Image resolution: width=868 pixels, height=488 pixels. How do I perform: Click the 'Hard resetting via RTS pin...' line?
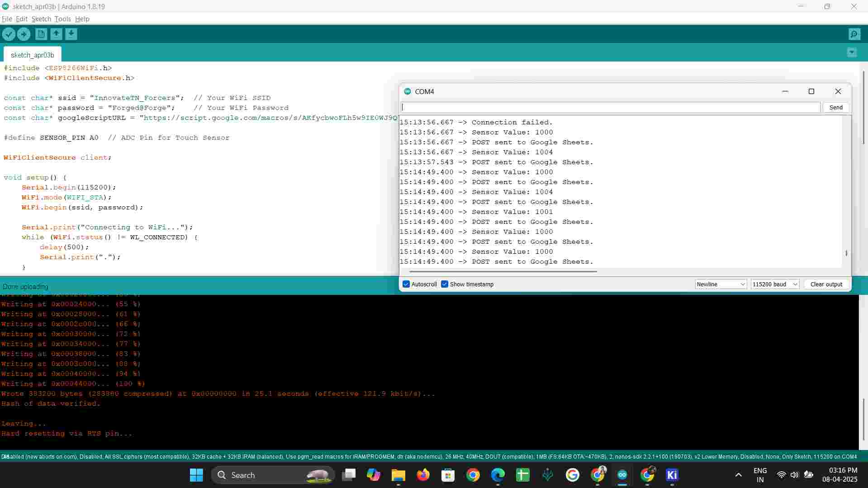point(66,433)
